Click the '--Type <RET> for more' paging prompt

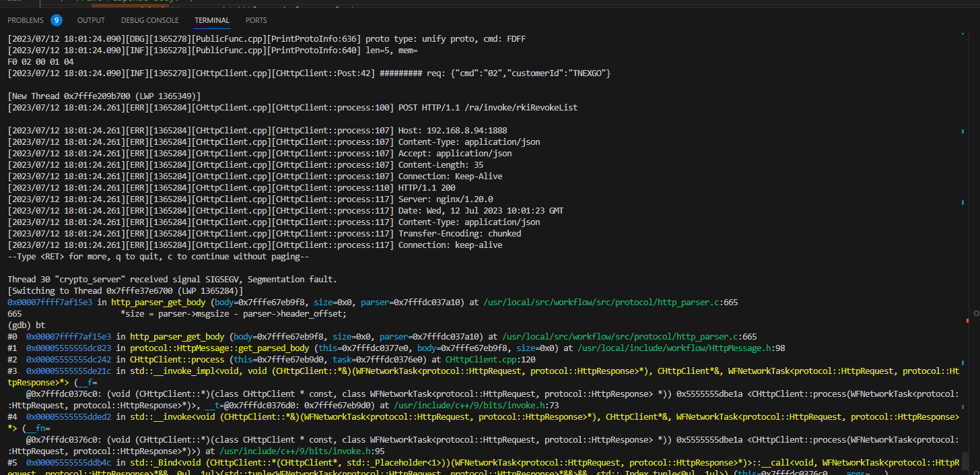point(158,257)
